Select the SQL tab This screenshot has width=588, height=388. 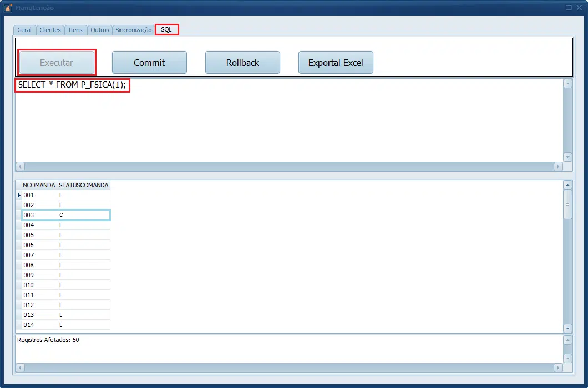(x=166, y=29)
